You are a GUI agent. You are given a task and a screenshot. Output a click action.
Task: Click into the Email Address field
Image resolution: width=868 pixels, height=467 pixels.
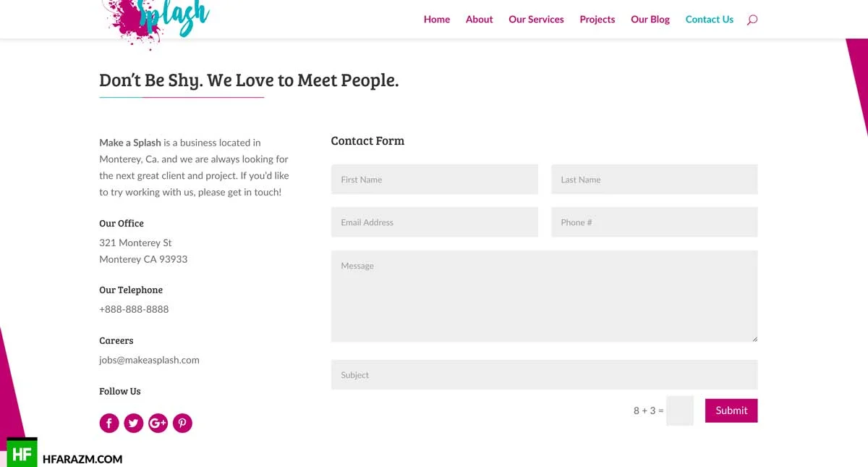(x=435, y=222)
